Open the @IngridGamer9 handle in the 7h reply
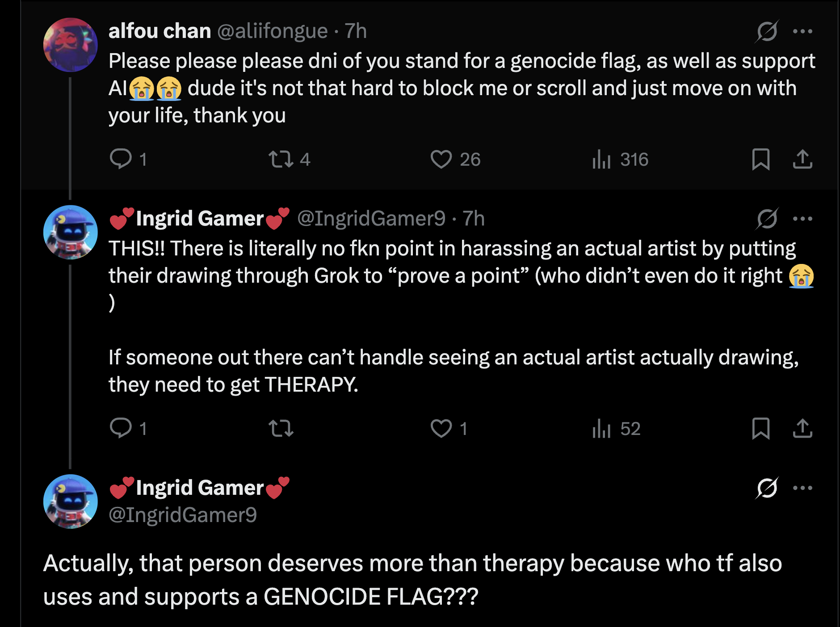 pos(371,219)
